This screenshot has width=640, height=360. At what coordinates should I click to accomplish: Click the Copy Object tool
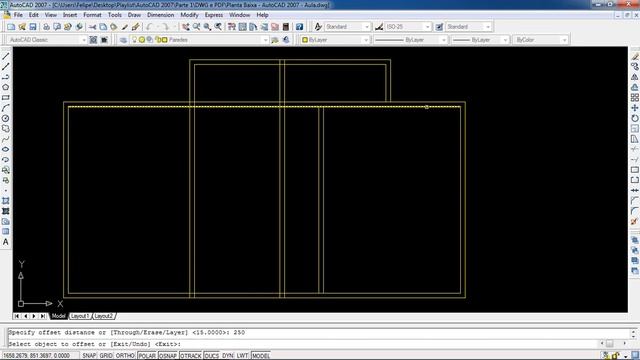(635, 67)
